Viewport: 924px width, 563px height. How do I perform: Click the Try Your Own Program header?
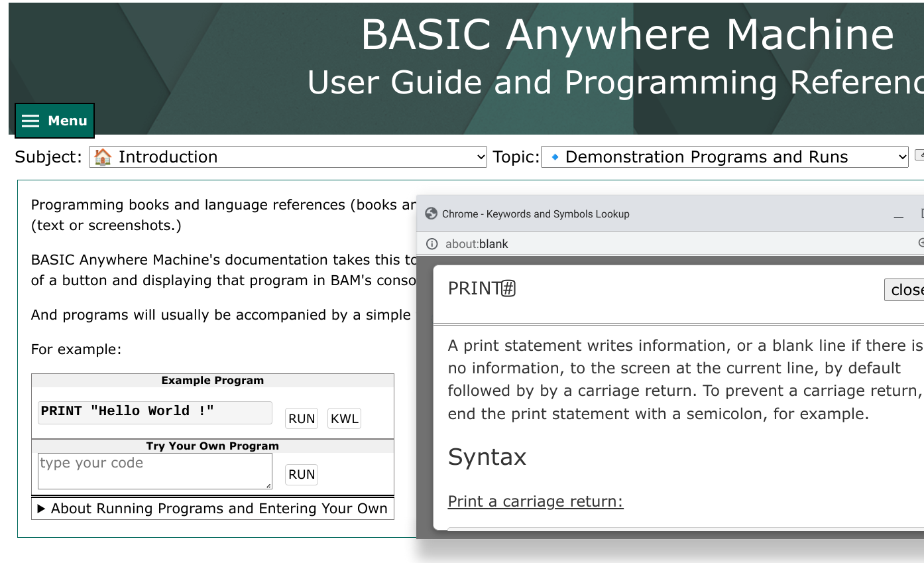click(213, 446)
